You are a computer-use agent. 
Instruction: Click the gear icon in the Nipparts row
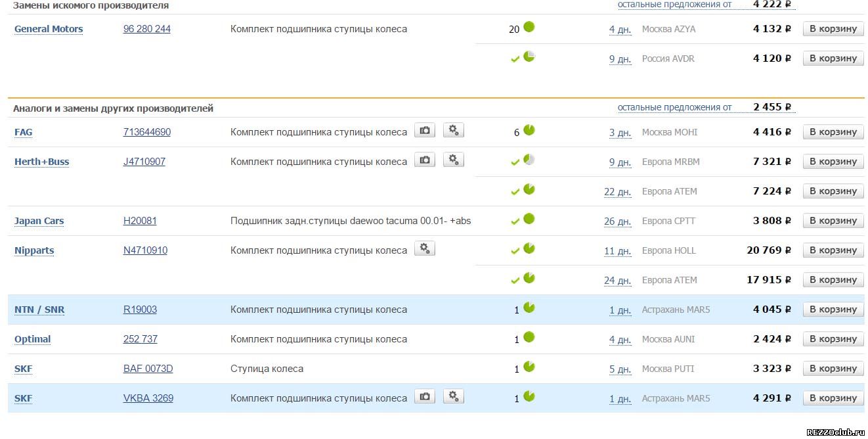425,248
